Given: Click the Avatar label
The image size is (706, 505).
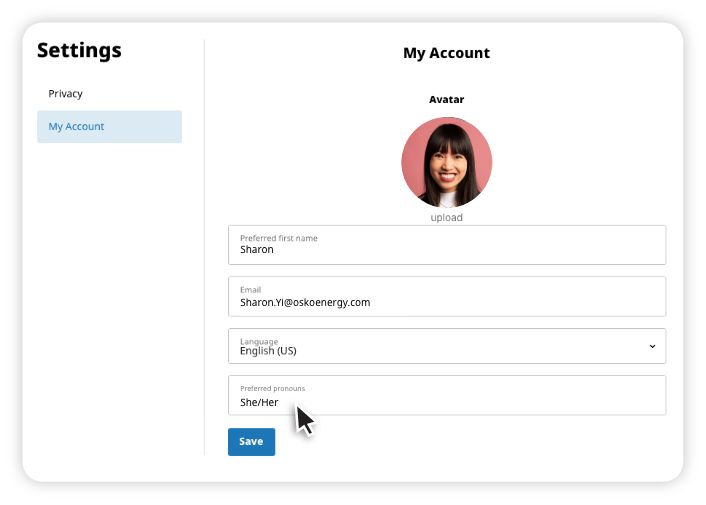Looking at the screenshot, I should click(x=446, y=99).
